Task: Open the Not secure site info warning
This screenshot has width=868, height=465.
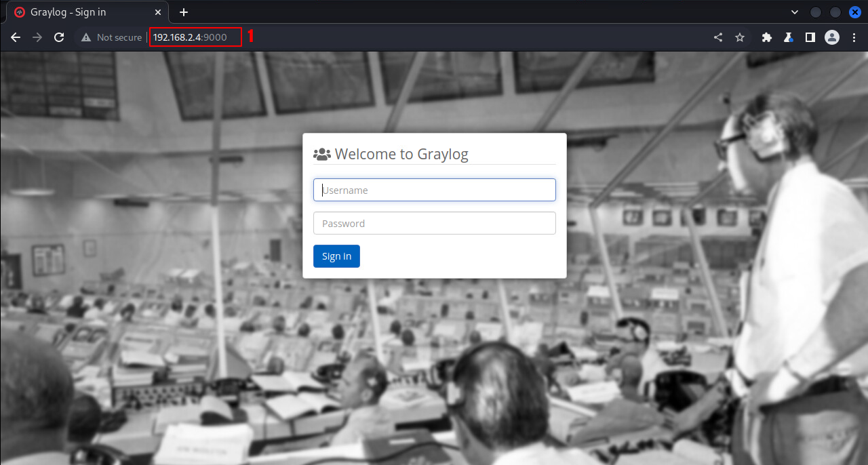Action: 111,37
